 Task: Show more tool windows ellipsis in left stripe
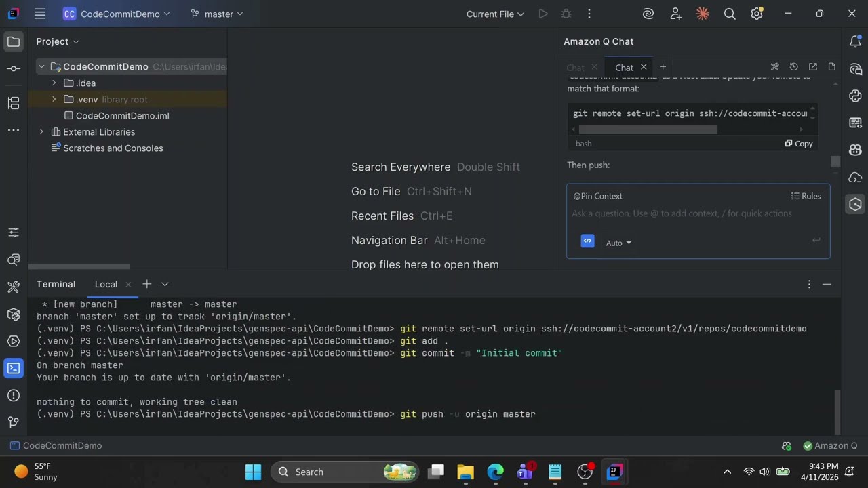(14, 130)
